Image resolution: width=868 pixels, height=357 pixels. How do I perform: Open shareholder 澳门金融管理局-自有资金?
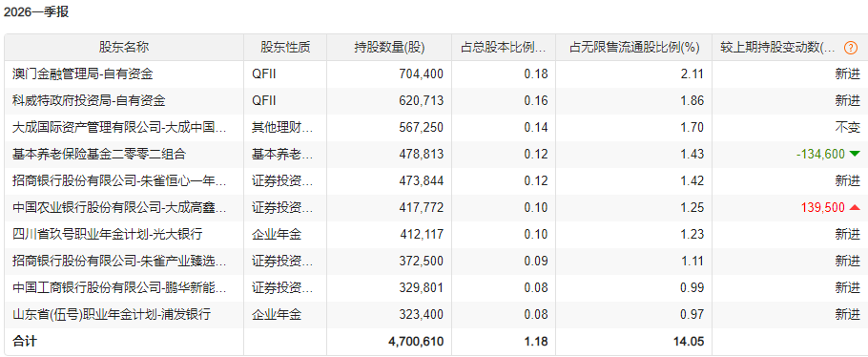[82, 74]
